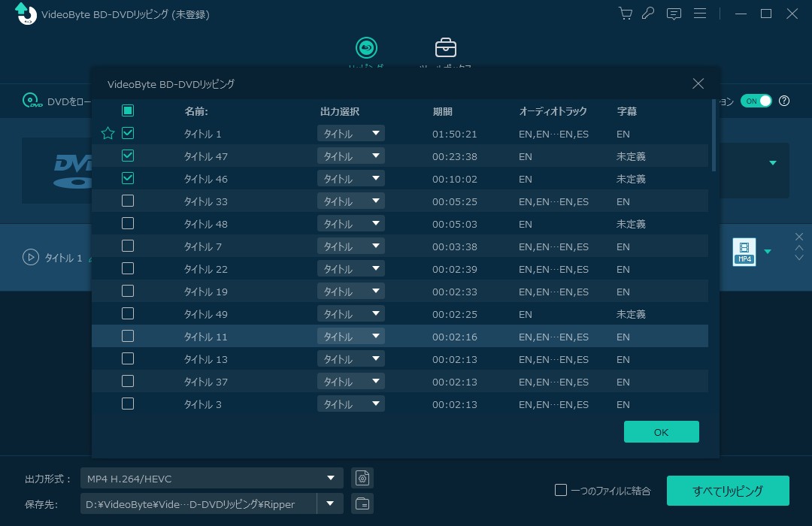Check the Title 19 checkbox
812x526 pixels.
[x=128, y=291]
